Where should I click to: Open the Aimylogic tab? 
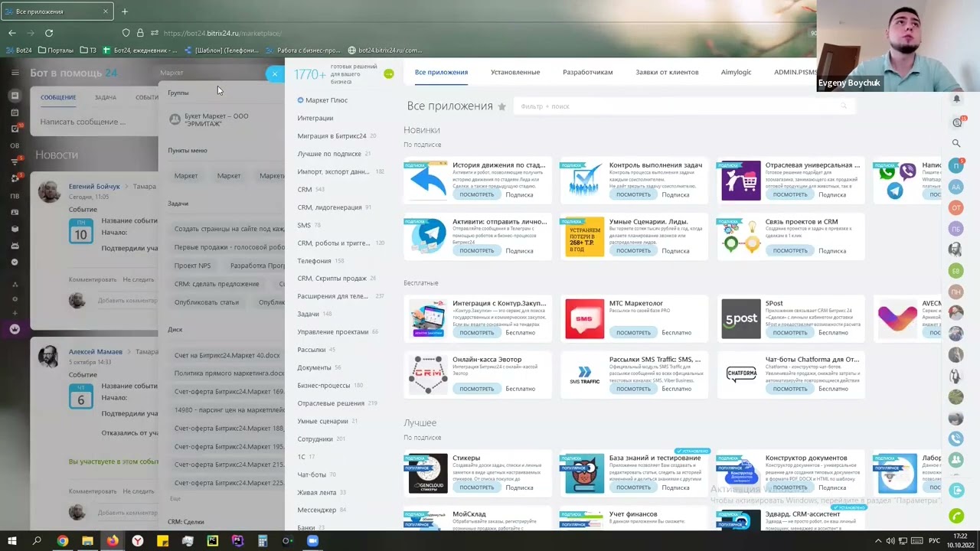point(736,72)
